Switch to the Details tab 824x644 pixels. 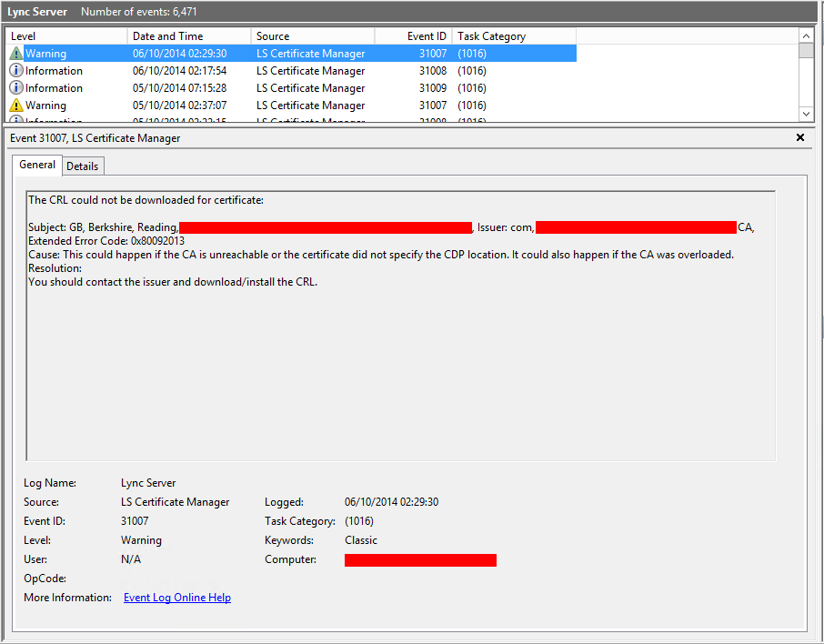[83, 166]
